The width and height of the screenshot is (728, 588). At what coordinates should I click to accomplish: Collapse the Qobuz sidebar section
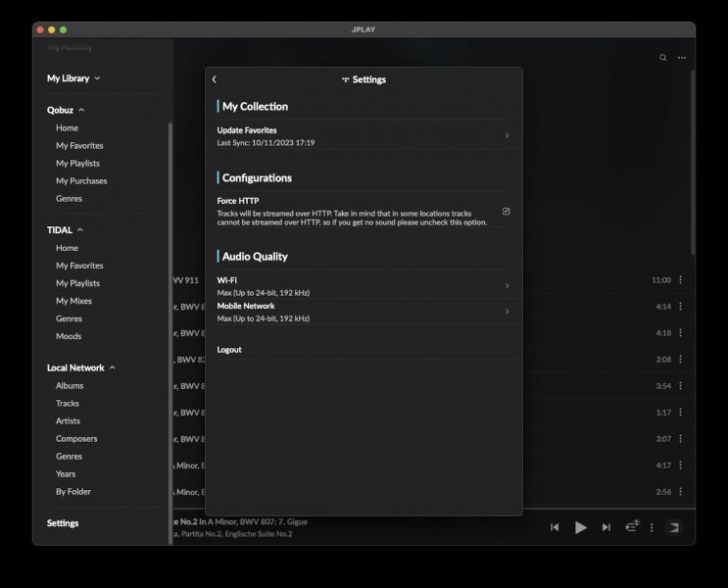tap(66, 110)
